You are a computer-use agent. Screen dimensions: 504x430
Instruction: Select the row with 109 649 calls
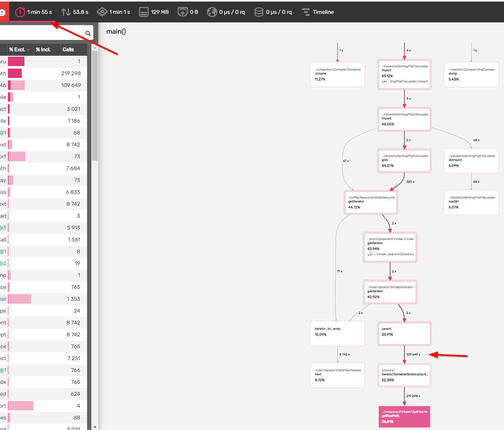pos(44,85)
